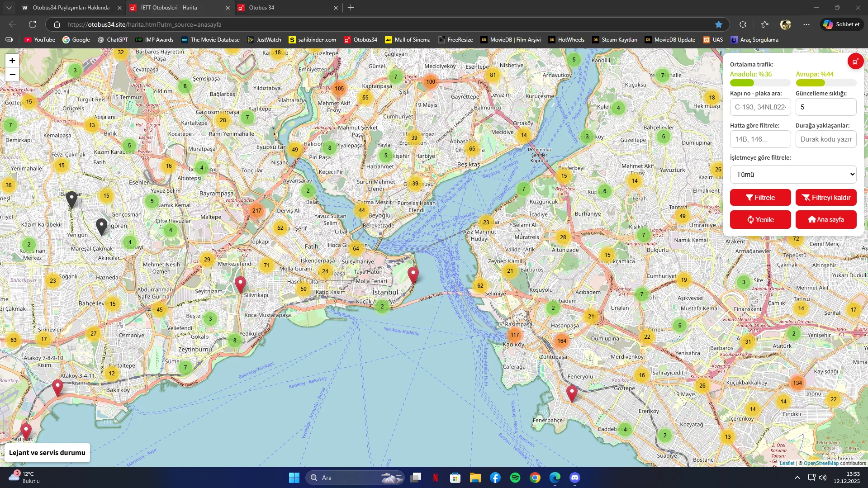The width and height of the screenshot is (868, 488).
Task: Click the Durak kodu yazın input field
Action: tap(826, 139)
